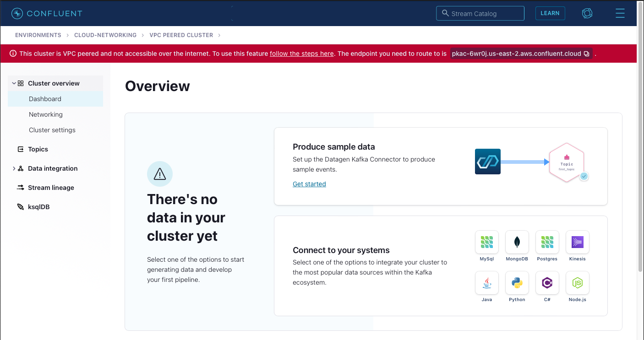Viewport: 644px width, 340px height.
Task: Click the Get started link
Action: coord(309,184)
